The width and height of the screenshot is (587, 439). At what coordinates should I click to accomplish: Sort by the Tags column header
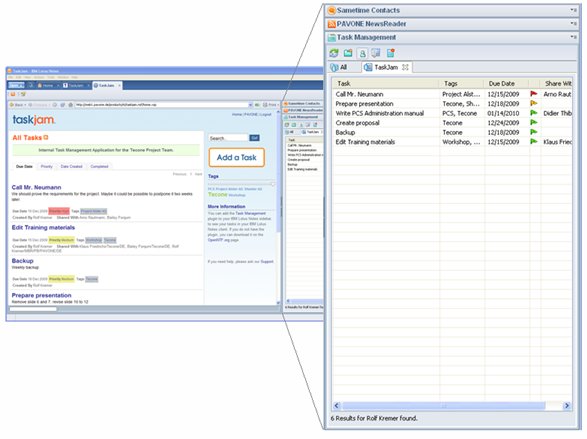click(x=461, y=83)
